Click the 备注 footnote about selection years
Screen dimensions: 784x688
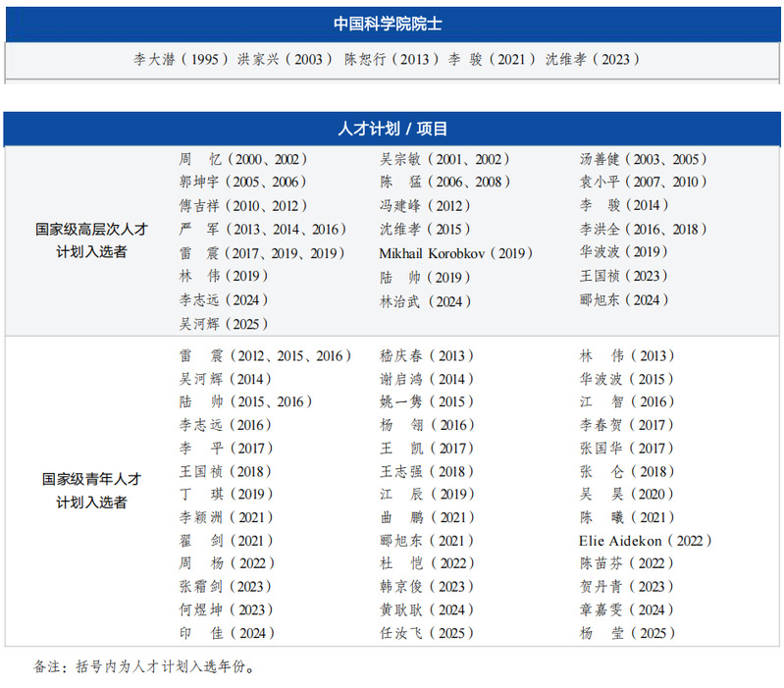click(x=144, y=667)
